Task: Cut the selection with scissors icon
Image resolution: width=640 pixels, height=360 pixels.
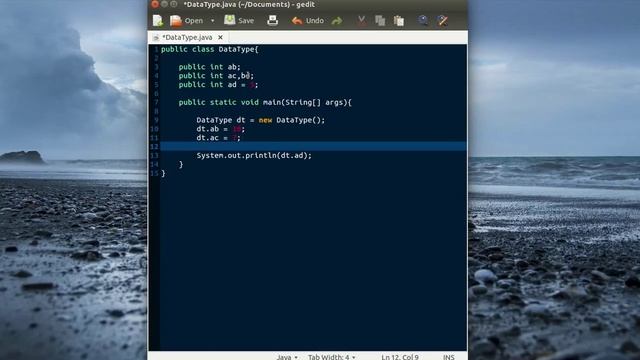Action: click(x=361, y=20)
